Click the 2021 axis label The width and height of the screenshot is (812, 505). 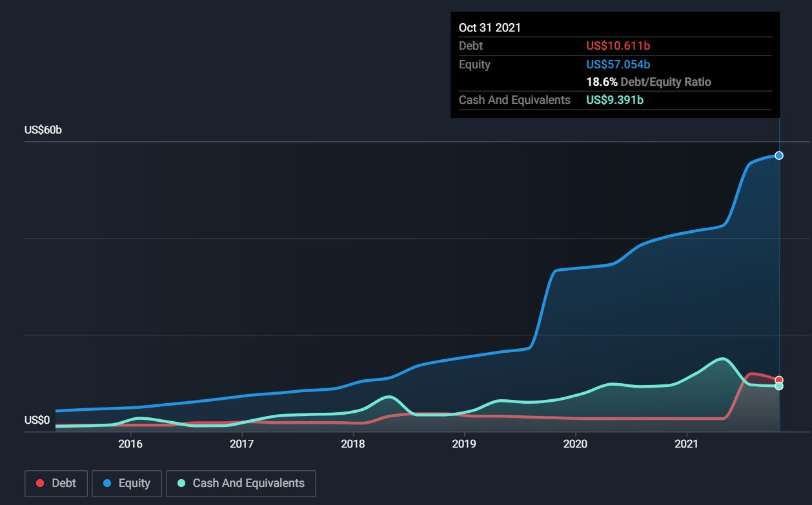click(x=687, y=444)
